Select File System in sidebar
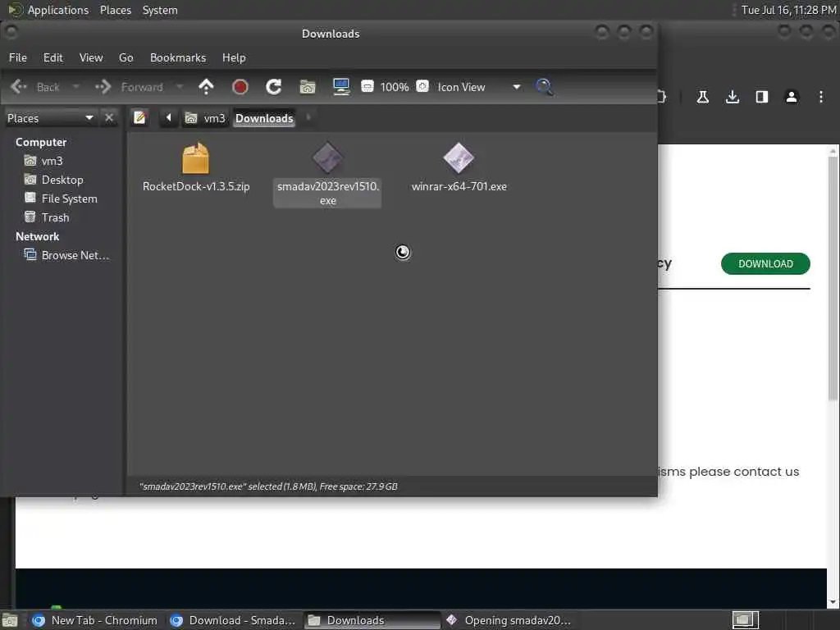840x630 pixels. (61, 199)
